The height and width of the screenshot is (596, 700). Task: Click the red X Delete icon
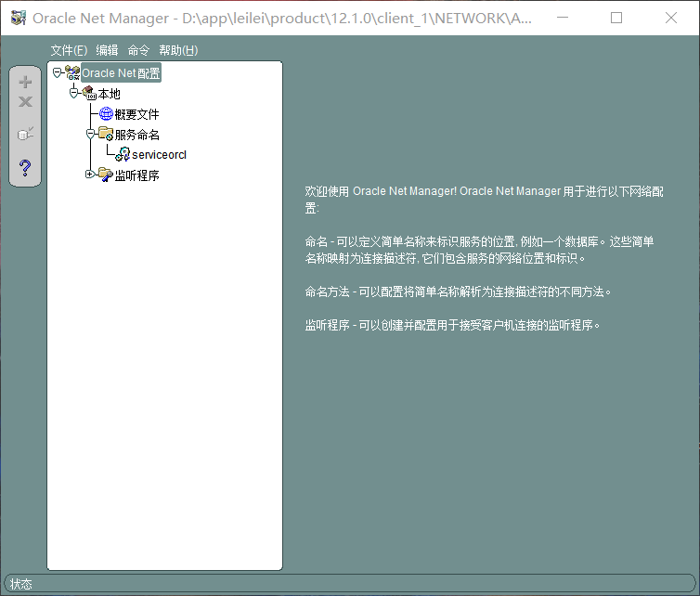click(x=25, y=102)
